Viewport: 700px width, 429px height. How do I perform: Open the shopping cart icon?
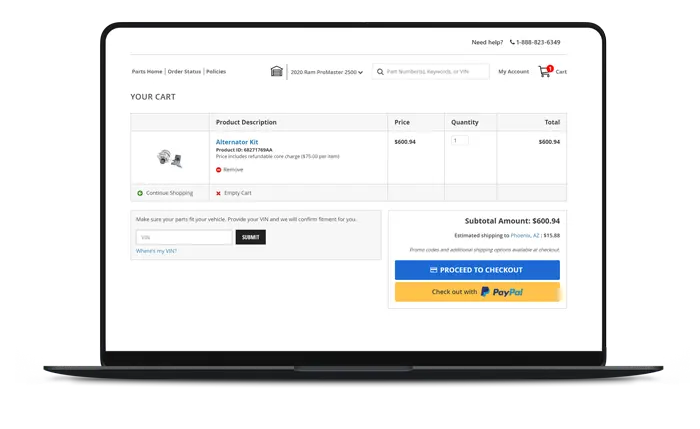point(545,71)
